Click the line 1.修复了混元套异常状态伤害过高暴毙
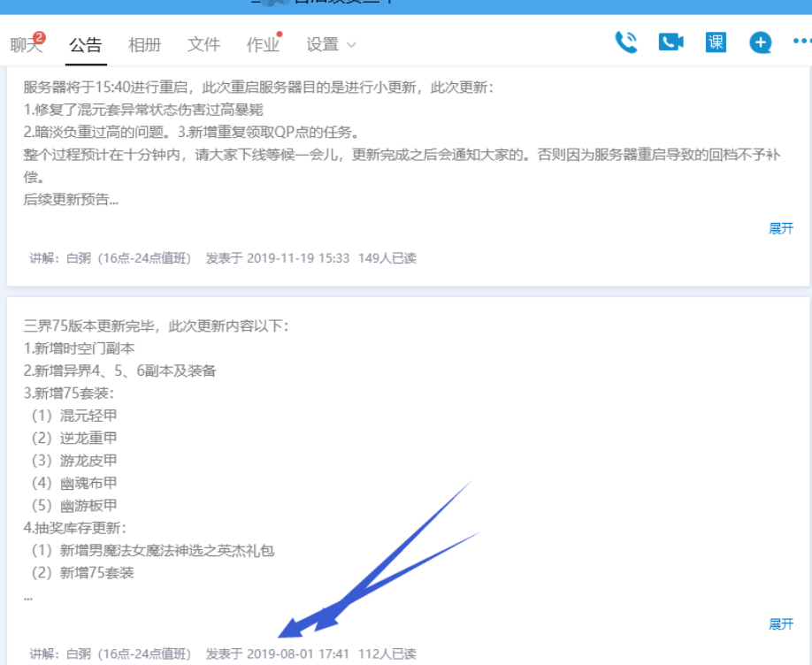 click(143, 110)
